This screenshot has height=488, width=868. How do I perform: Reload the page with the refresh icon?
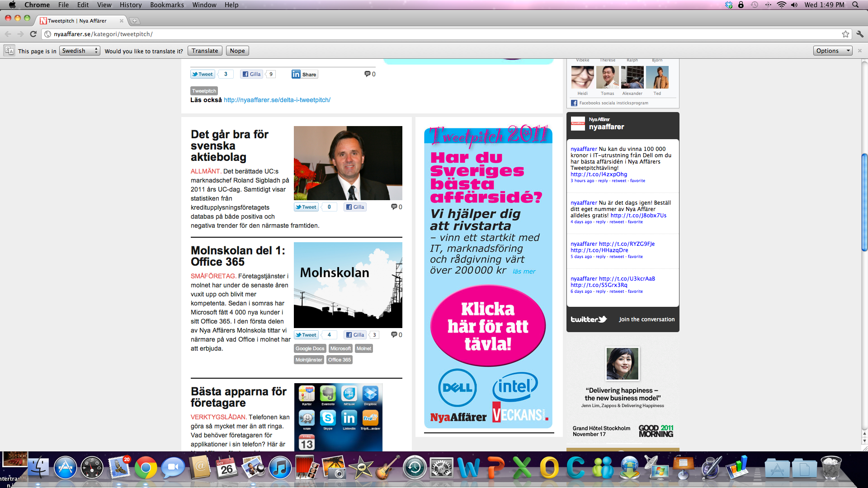click(33, 34)
